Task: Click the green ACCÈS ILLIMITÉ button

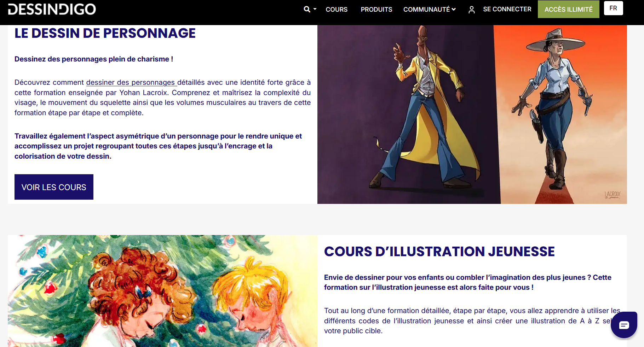Action: (568, 9)
